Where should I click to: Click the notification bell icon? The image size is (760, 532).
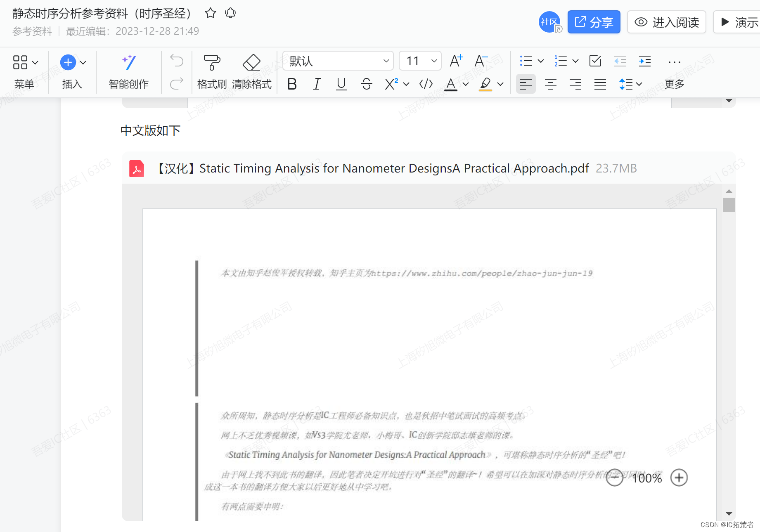230,13
